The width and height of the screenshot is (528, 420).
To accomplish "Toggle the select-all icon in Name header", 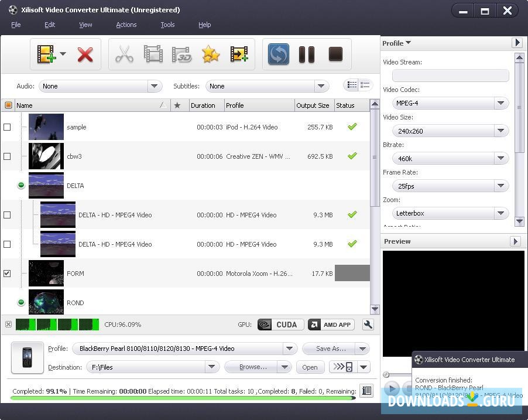I will [8, 105].
